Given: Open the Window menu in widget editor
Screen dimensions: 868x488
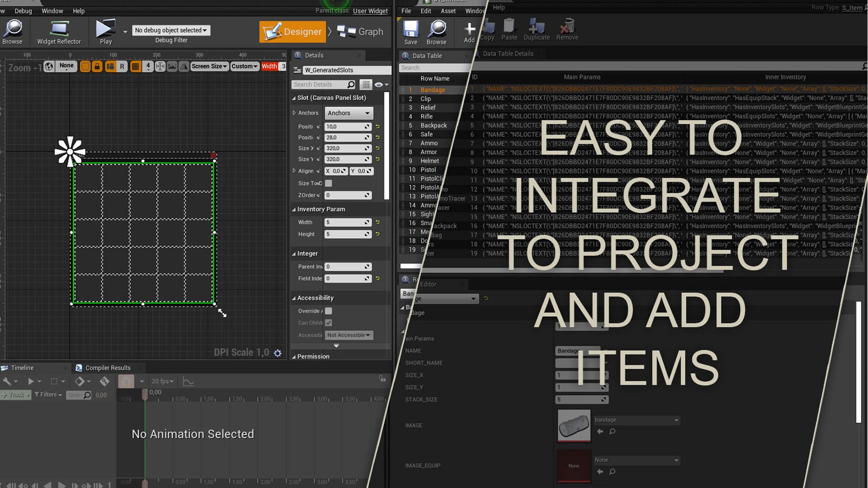Looking at the screenshot, I should point(52,11).
